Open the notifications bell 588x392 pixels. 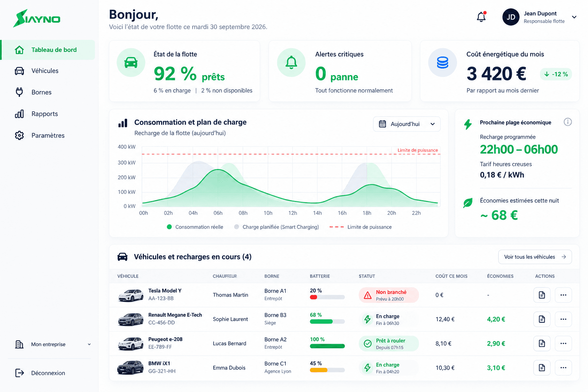coord(481,17)
